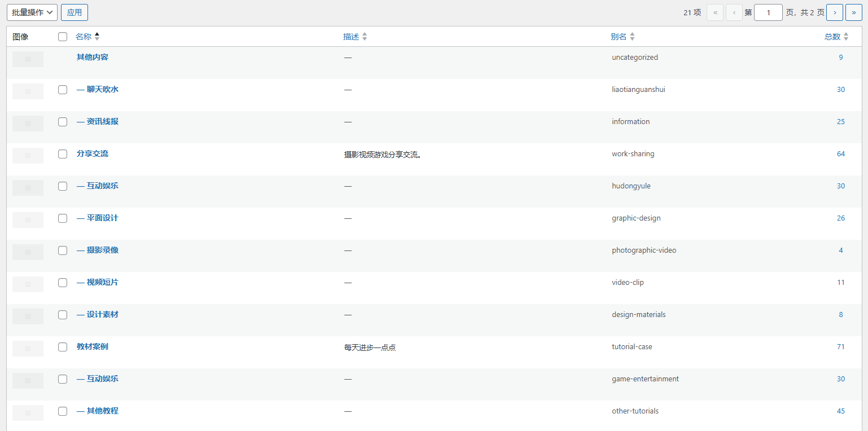Select the 教材案例 row checkbox
The width and height of the screenshot is (868, 431).
pyautogui.click(x=63, y=347)
